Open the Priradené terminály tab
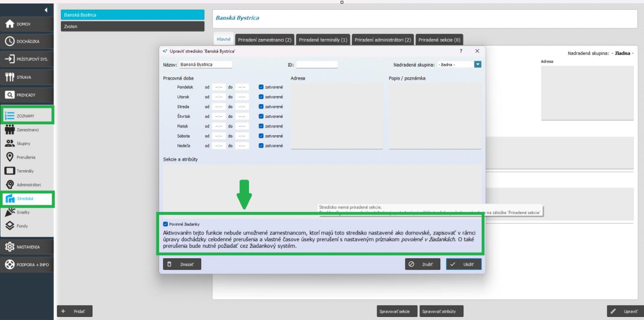This screenshot has height=320, width=644. (323, 40)
